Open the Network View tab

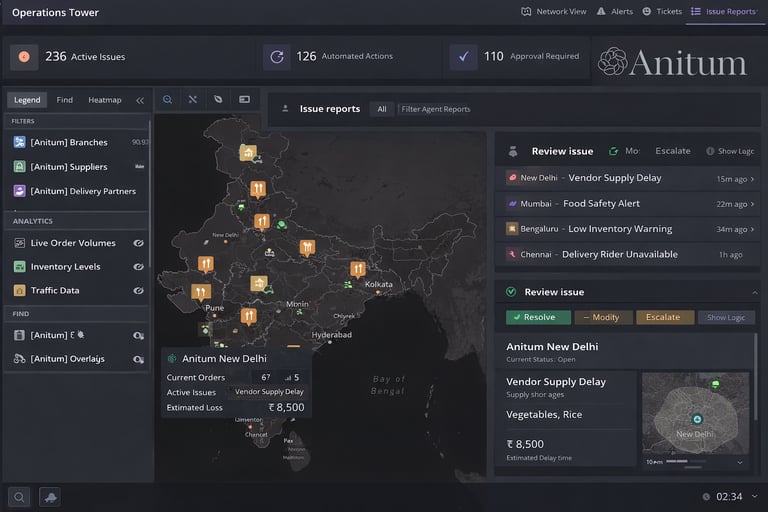(553, 11)
